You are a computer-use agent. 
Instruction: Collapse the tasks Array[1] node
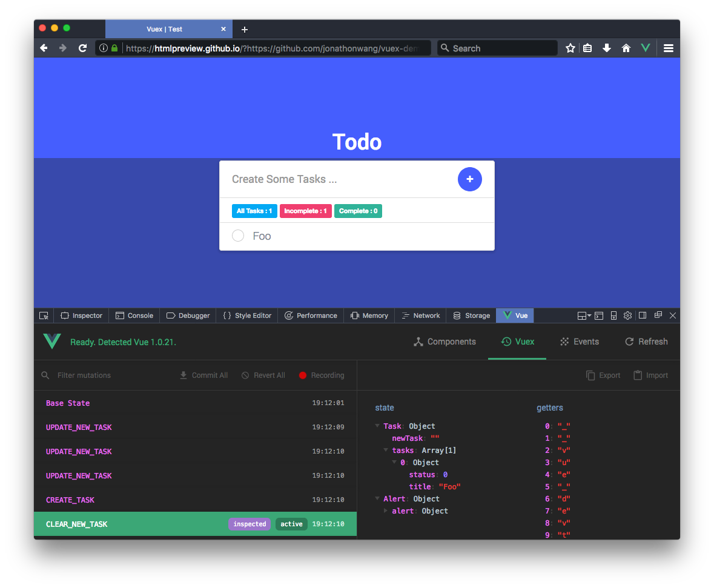[x=386, y=450]
